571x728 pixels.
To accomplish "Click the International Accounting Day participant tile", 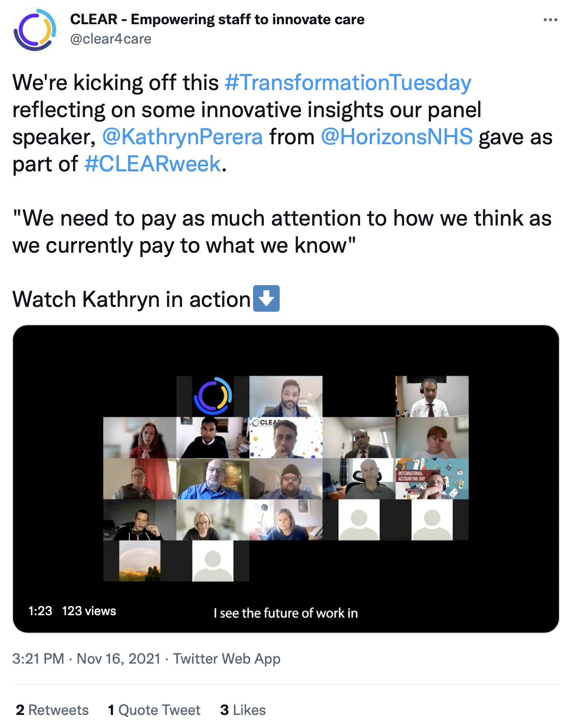I will point(432,479).
